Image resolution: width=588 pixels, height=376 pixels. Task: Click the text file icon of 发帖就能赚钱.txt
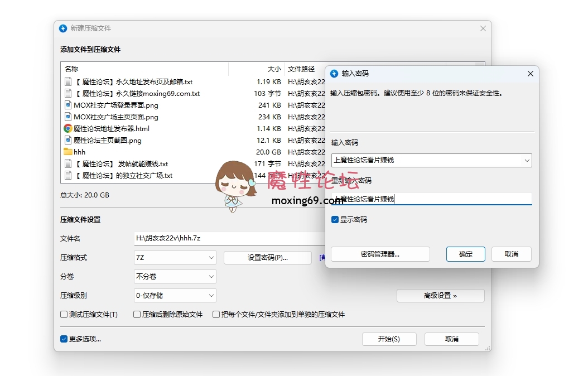(67, 163)
